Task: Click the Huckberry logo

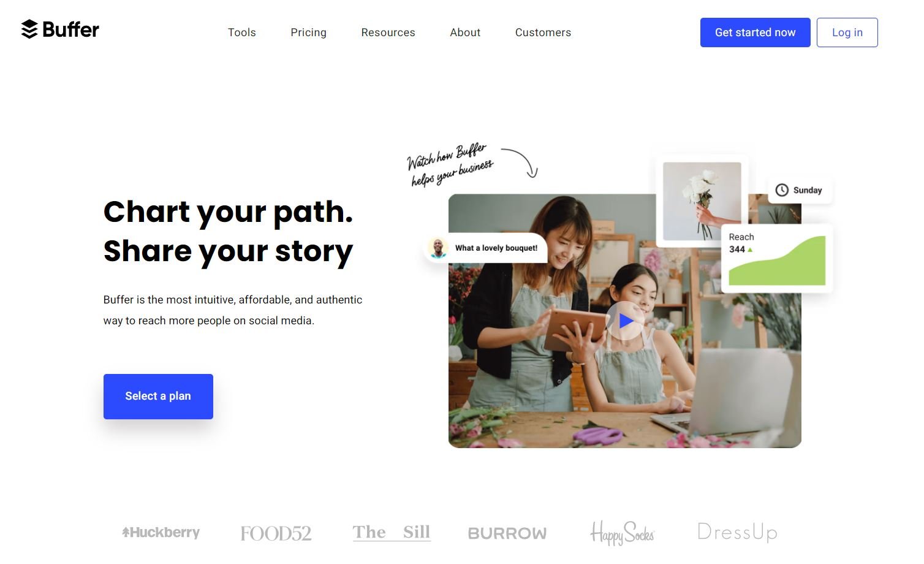Action: pyautogui.click(x=161, y=532)
